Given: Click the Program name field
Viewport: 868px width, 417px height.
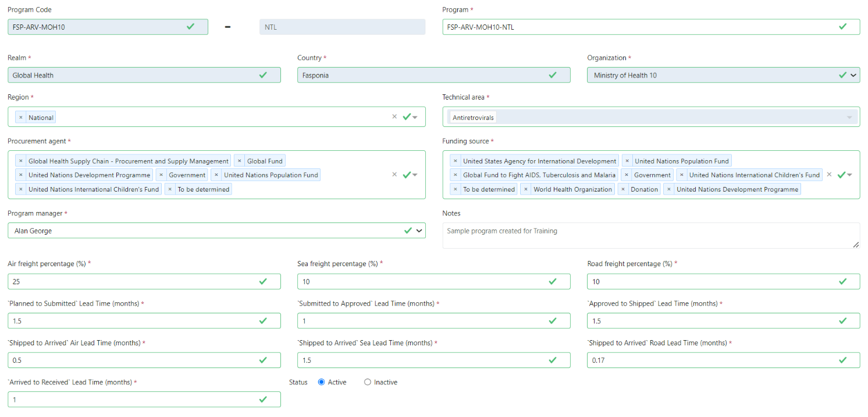Looking at the screenshot, I should click(651, 27).
